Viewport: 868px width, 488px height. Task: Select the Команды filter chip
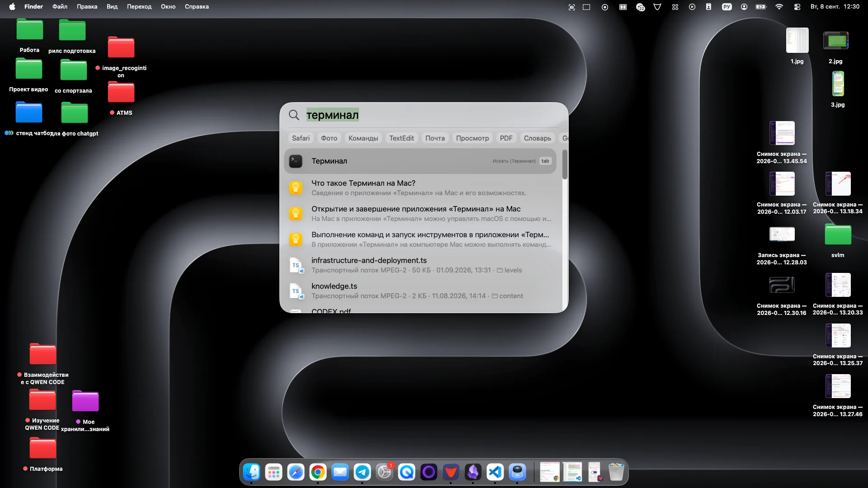[x=363, y=138]
